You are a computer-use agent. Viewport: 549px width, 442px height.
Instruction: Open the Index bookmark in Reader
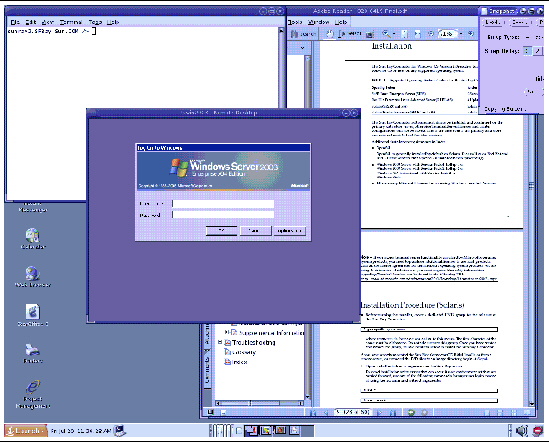236,362
